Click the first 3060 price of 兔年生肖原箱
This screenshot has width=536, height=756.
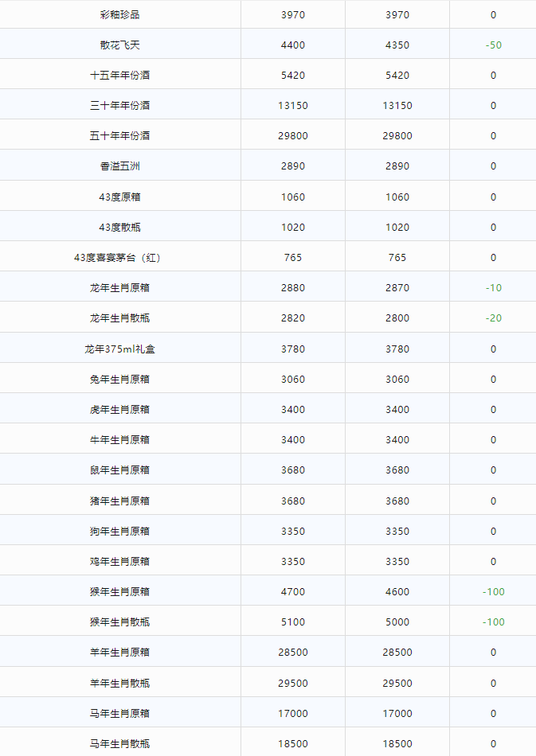point(293,380)
